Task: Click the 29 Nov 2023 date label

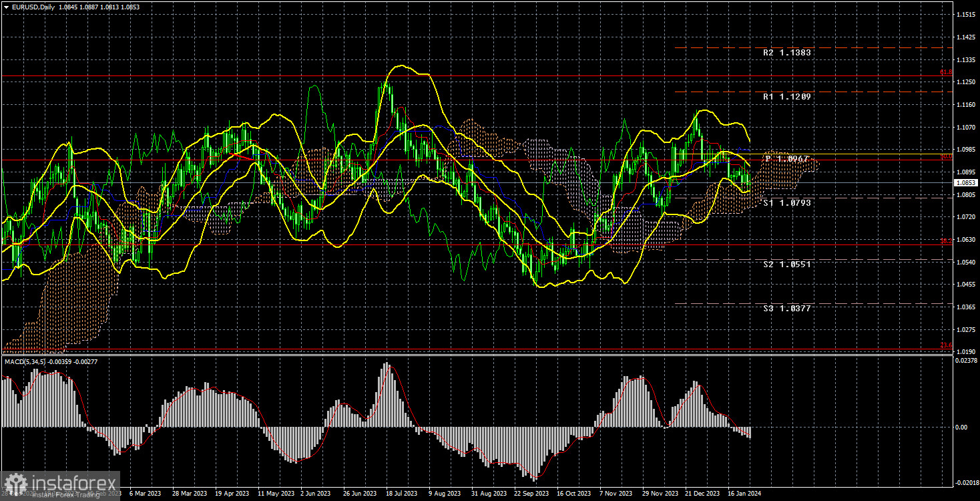Action: tap(661, 494)
